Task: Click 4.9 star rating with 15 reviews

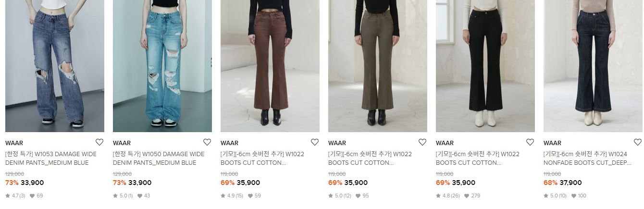Action: tap(232, 196)
